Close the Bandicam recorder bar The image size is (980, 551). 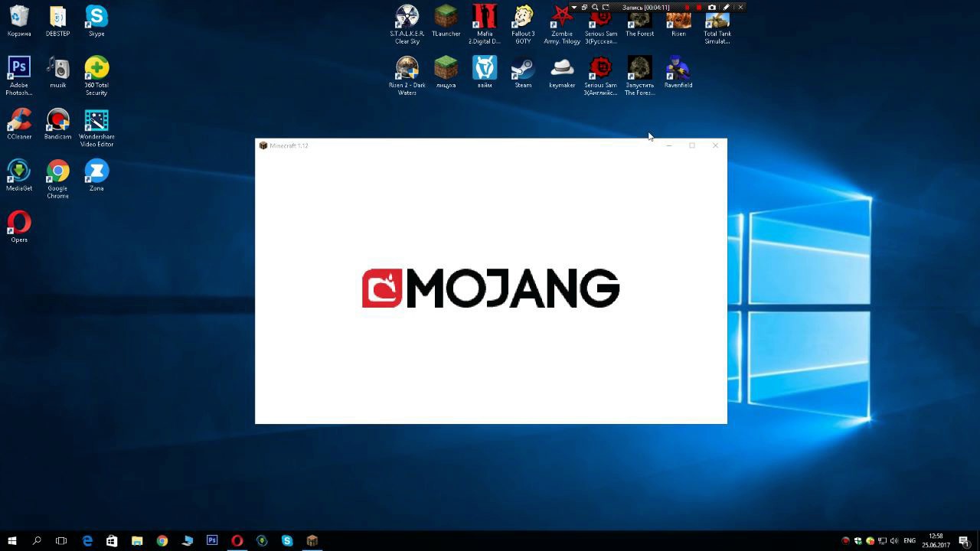point(740,8)
